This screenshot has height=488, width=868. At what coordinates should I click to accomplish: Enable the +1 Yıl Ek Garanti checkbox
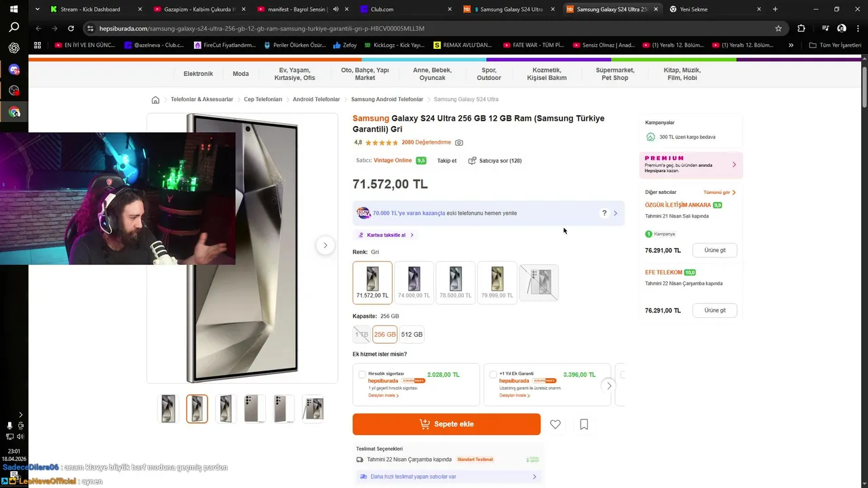click(493, 375)
